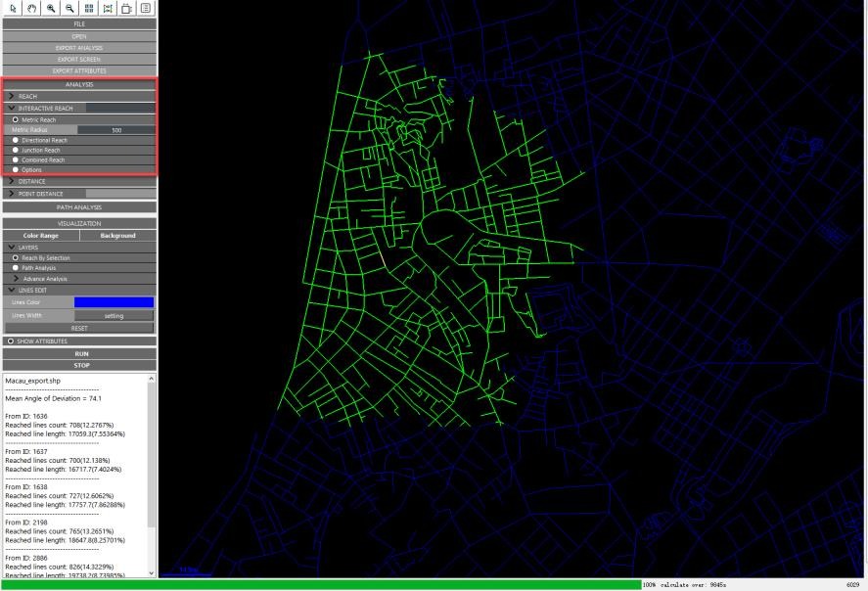Click the green progress bar
Image resolution: width=868 pixels, height=591 pixels.
point(322,584)
